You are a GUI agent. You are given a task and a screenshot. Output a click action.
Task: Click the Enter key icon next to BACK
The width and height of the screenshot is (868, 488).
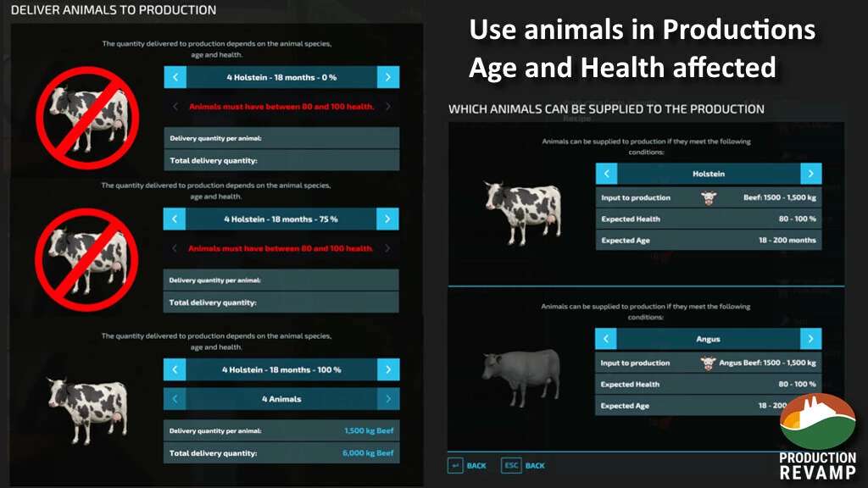(x=455, y=465)
